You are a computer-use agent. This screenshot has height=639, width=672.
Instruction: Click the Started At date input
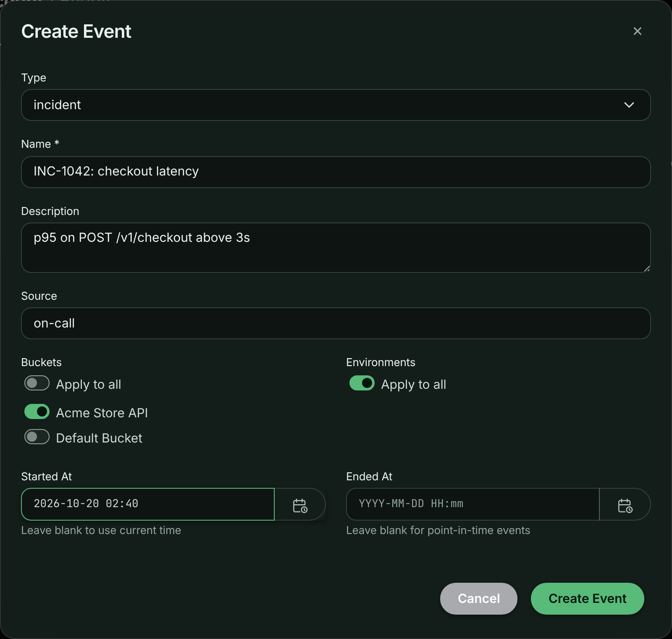click(148, 504)
